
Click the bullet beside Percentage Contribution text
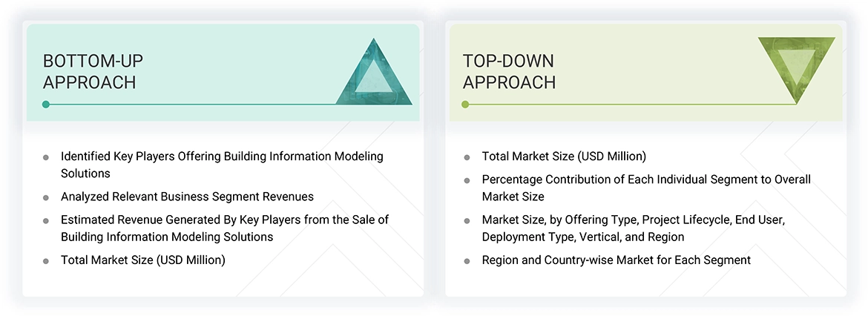[x=467, y=180]
